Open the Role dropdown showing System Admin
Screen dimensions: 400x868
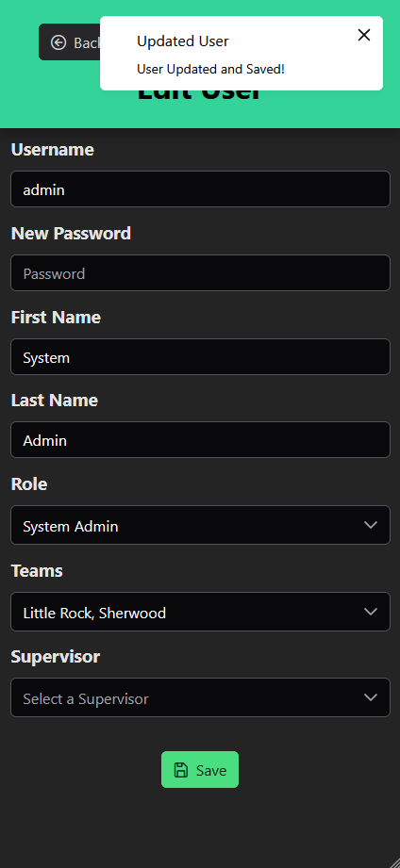[200, 525]
